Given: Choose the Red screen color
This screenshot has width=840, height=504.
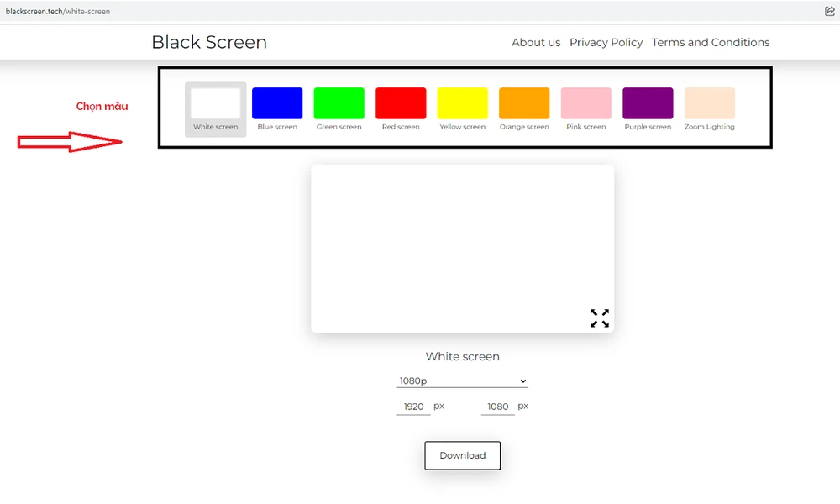Looking at the screenshot, I should pyautogui.click(x=401, y=109).
